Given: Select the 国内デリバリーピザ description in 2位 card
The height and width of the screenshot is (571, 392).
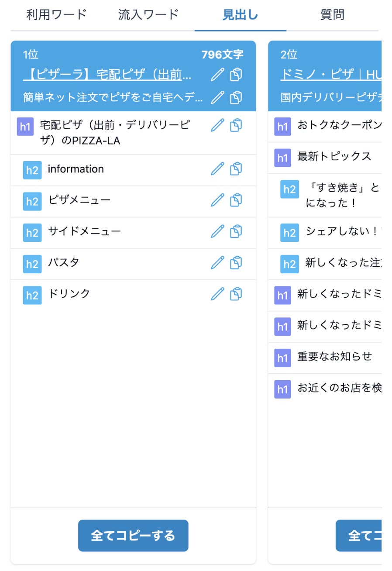Looking at the screenshot, I should coord(331,97).
